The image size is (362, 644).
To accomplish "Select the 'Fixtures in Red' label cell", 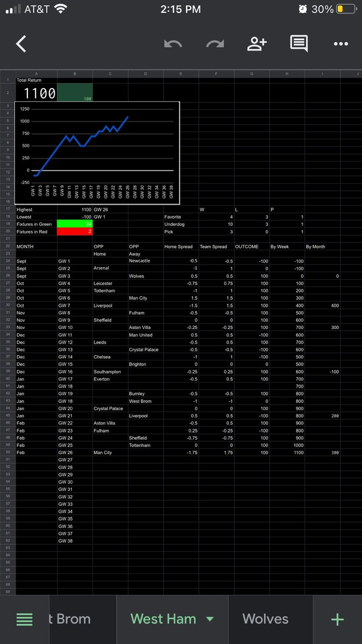I will click(36, 231).
